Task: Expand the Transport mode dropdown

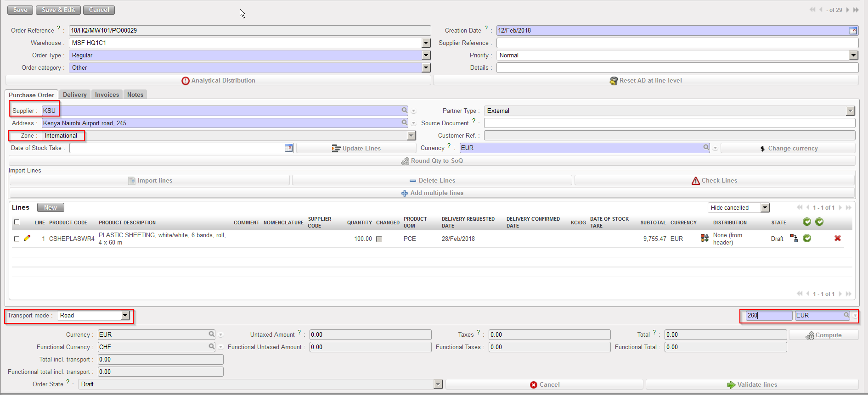Action: point(125,316)
